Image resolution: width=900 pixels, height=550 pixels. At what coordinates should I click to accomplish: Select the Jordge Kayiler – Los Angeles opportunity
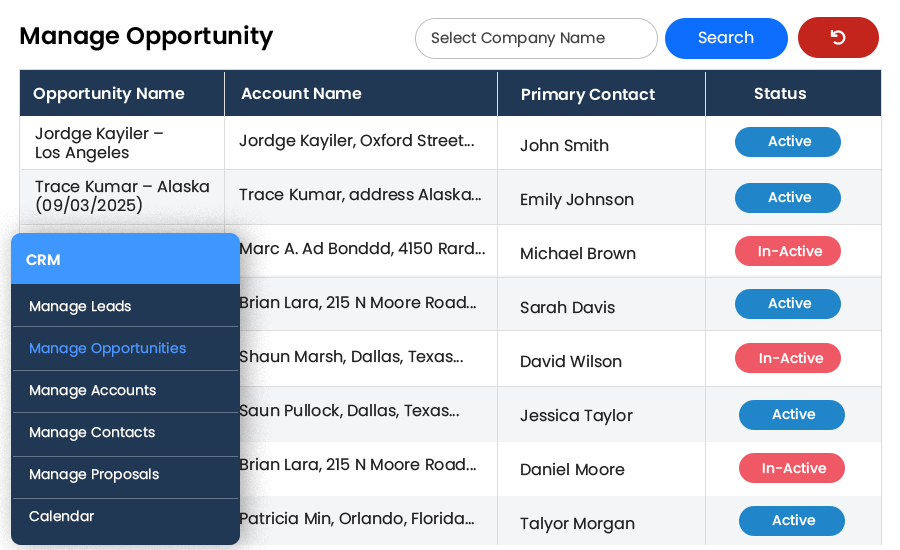click(99, 143)
